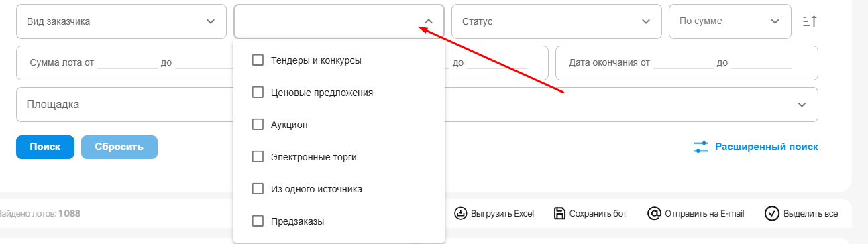This screenshot has height=244, width=868.
Task: Check the Ценовые предложения checkbox
Action: pos(258,93)
